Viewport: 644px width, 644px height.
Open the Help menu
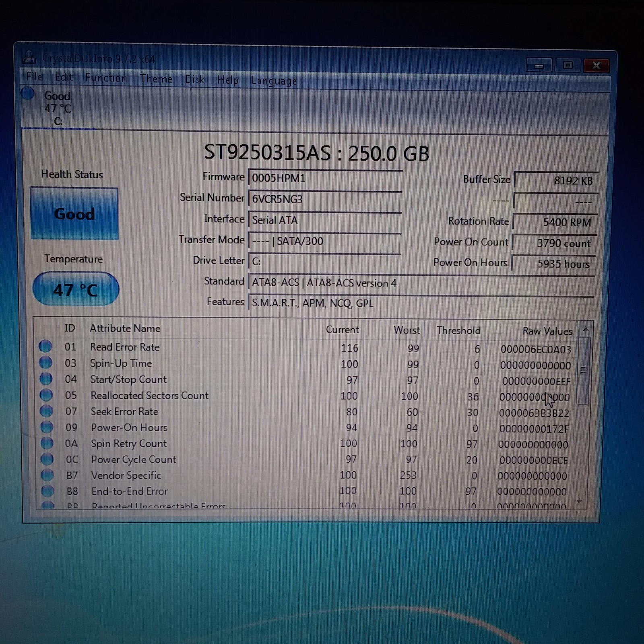(x=227, y=80)
